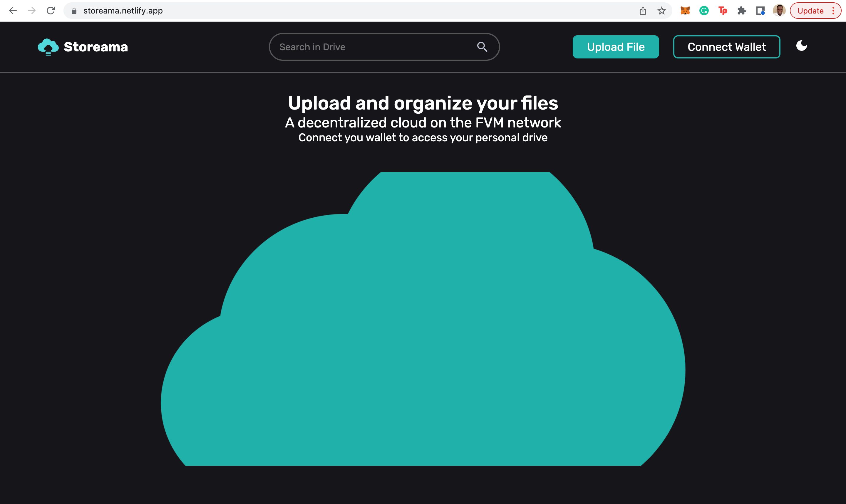Viewport: 846px width, 504px height.
Task: Toggle dark/light mode moon icon
Action: pyautogui.click(x=802, y=46)
